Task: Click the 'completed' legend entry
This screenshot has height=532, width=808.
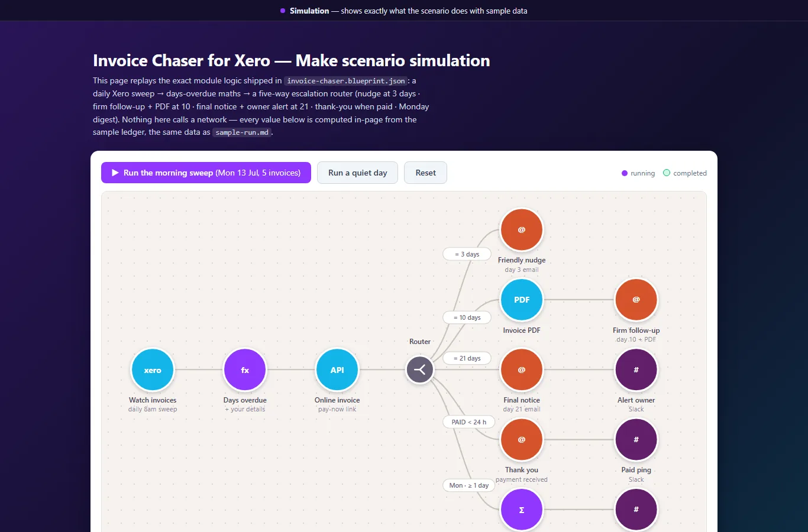Action: [x=685, y=173]
